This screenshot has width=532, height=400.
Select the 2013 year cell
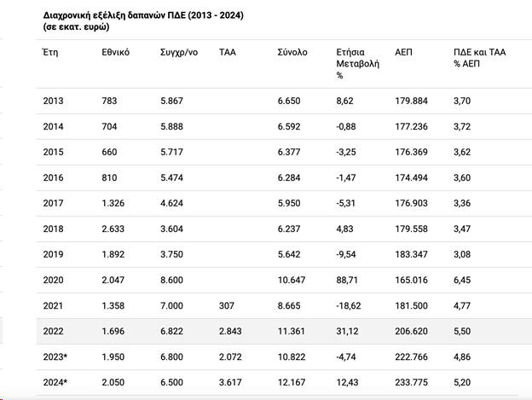tap(53, 101)
